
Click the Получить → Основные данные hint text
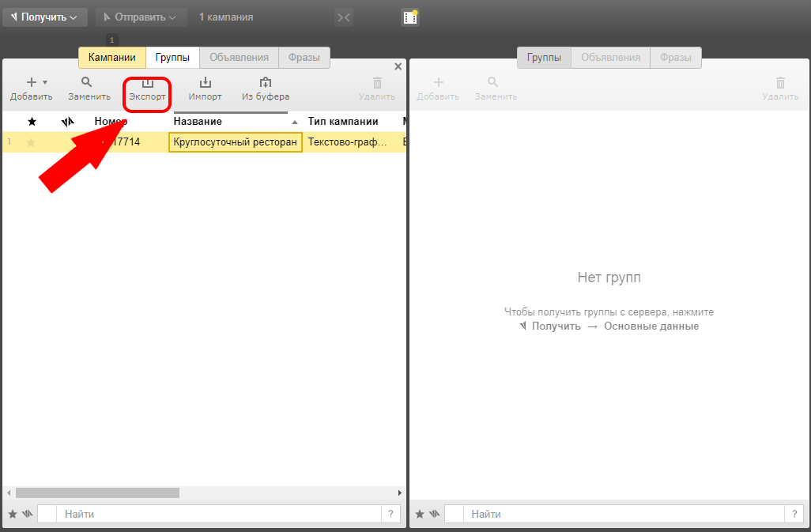pos(609,326)
